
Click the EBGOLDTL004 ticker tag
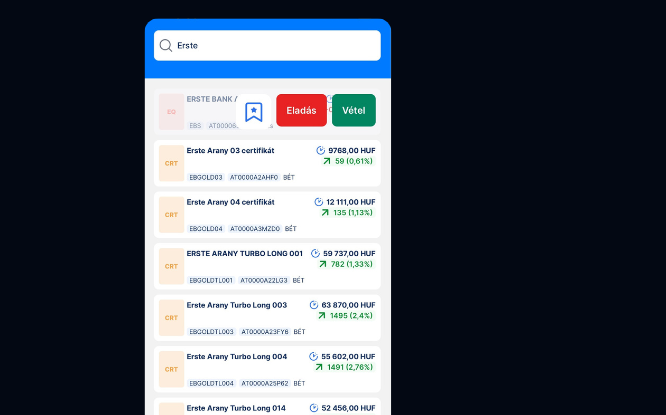[211, 383]
